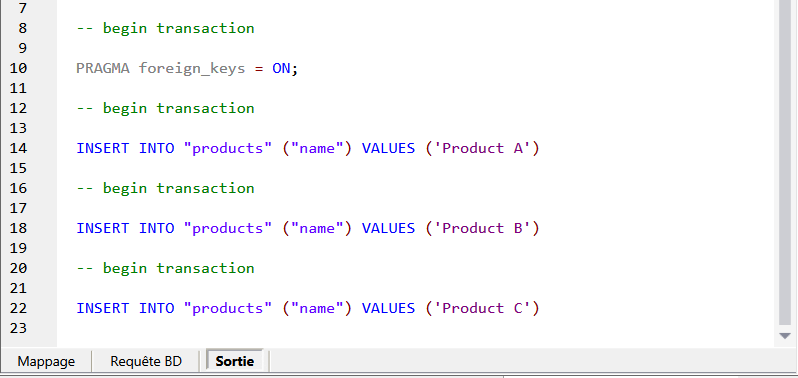Click the foreign_keys identifier

click(x=192, y=69)
